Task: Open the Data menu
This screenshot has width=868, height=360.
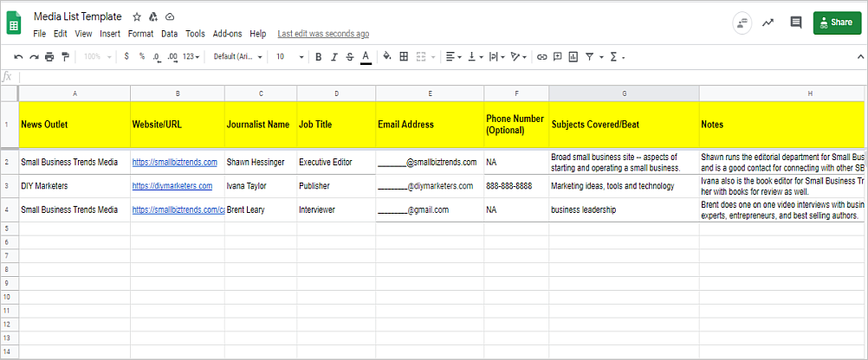Action: click(170, 34)
